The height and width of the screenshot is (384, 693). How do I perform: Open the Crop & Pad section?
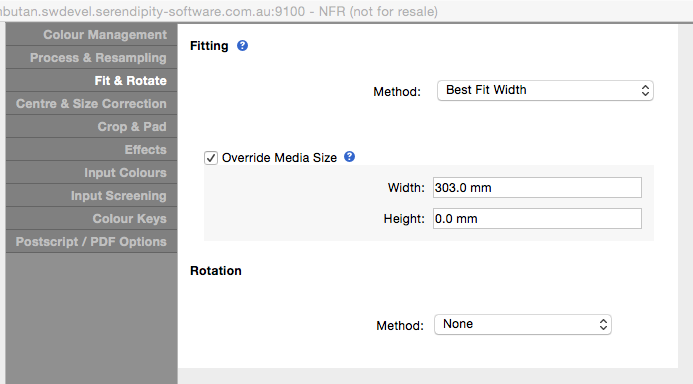pos(91,127)
